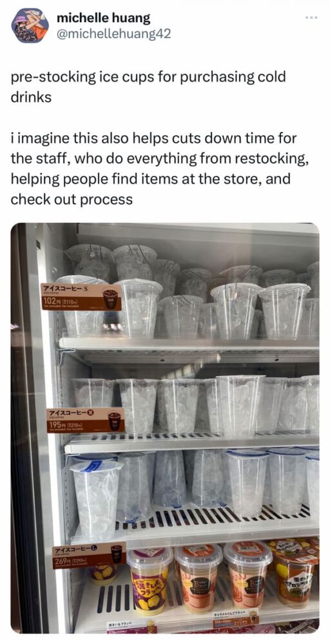The width and height of the screenshot is (330, 644).
Task: Click the coffee cup icon on S tag
Action: 110,297
